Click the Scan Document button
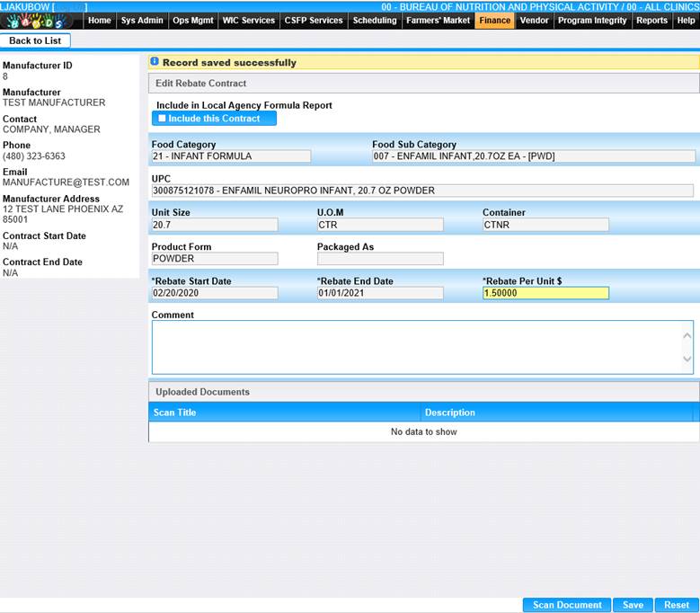Image resolution: width=700 pixels, height=613 pixels. pos(567,605)
